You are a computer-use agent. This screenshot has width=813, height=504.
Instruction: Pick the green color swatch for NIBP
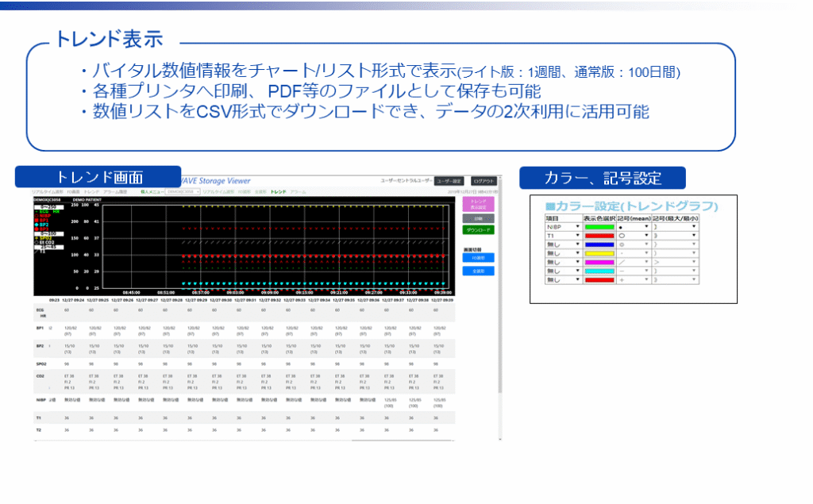[x=599, y=226]
